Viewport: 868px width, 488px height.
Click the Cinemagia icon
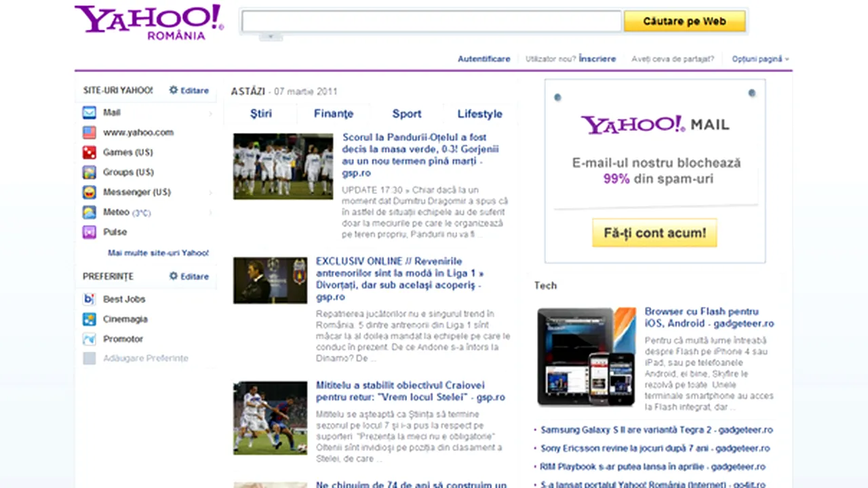(x=90, y=319)
